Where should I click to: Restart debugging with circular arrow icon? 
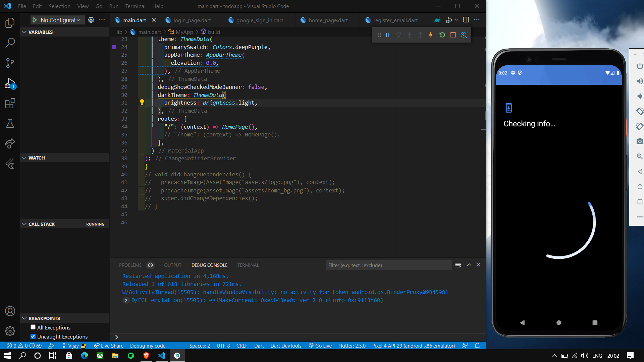click(442, 35)
